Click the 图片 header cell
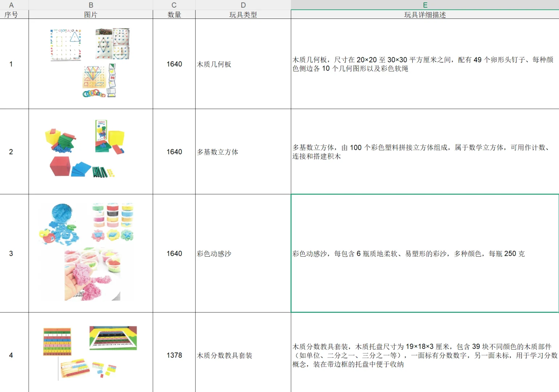The width and height of the screenshot is (559, 392). tap(90, 15)
